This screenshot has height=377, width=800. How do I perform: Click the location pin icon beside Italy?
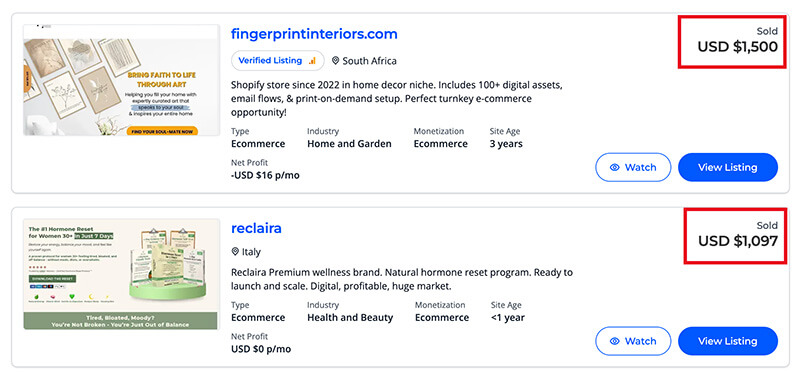235,252
